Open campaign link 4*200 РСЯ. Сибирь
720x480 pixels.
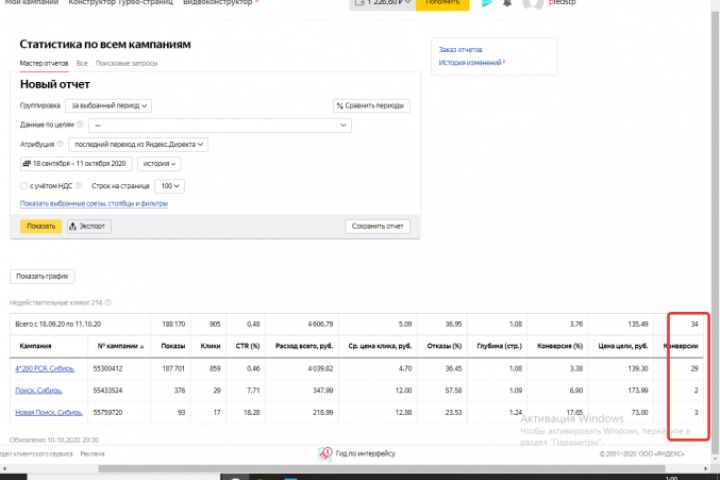coord(45,368)
